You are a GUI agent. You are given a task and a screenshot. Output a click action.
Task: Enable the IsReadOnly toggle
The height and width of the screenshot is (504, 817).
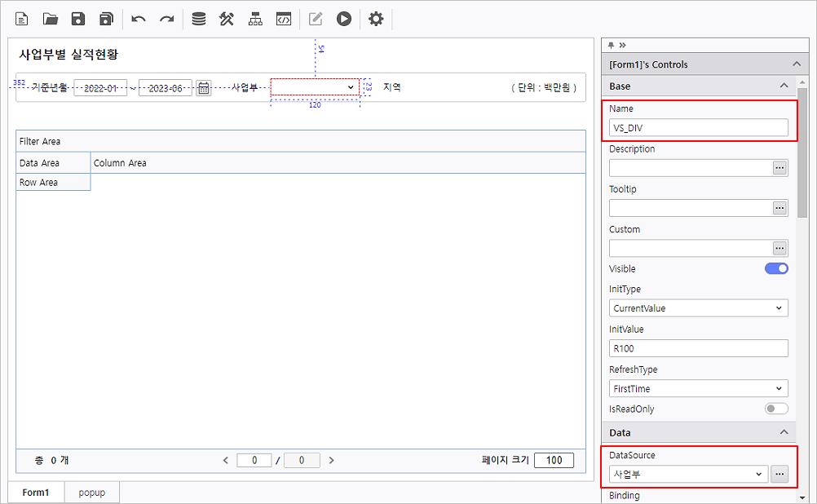click(x=776, y=409)
